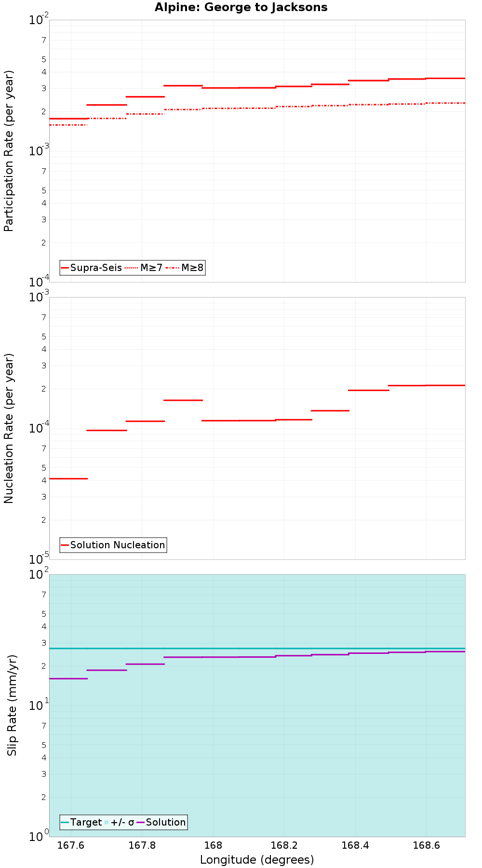Click the Nucleation Rate axis label

tap(9, 428)
